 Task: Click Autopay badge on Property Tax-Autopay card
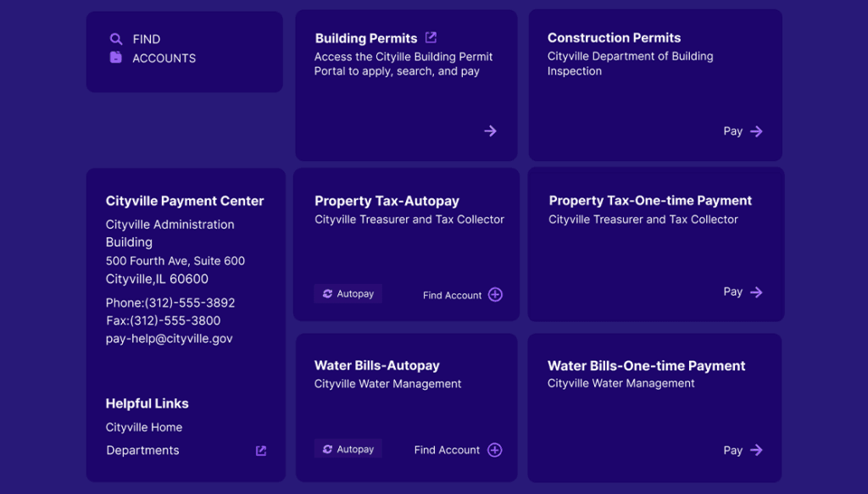[x=348, y=294]
